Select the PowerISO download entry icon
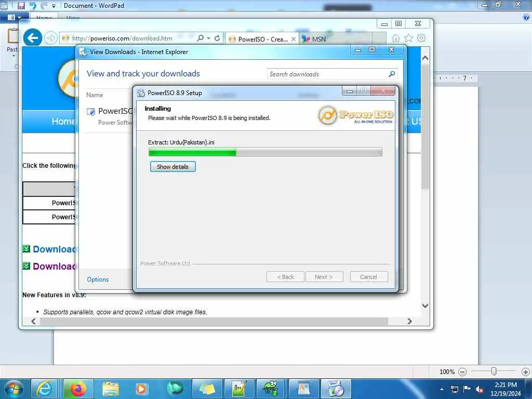Screen dimensions: 532x399 click(x=91, y=112)
